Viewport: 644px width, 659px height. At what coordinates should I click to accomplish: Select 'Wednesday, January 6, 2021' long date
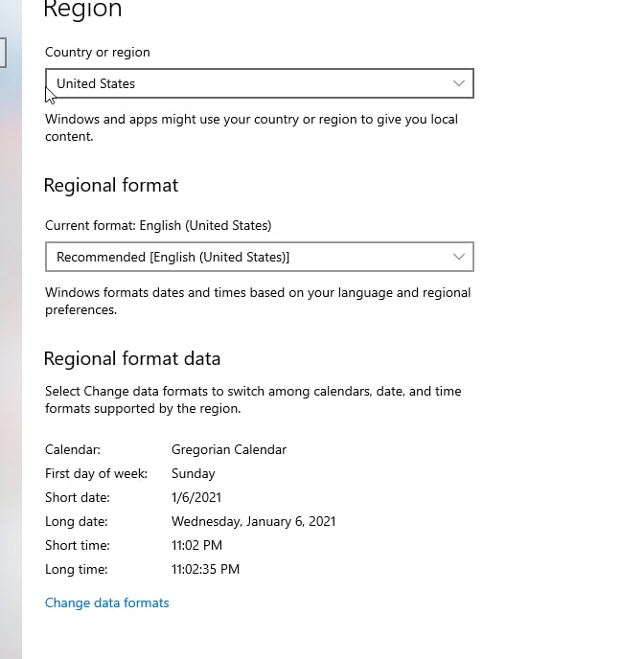tap(253, 522)
